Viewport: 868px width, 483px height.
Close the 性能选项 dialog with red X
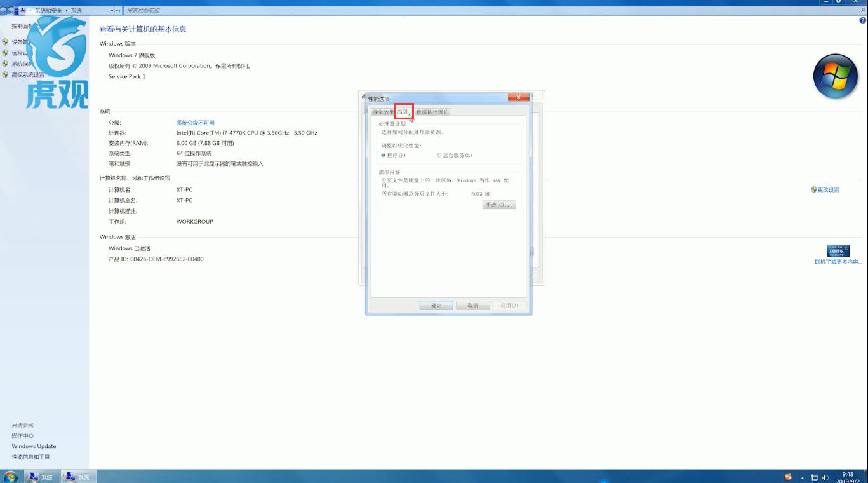point(518,97)
